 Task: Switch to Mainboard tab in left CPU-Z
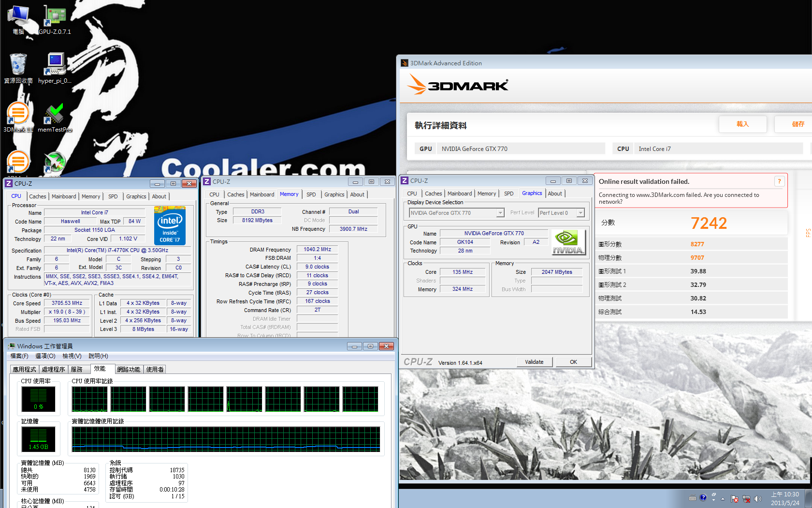64,196
